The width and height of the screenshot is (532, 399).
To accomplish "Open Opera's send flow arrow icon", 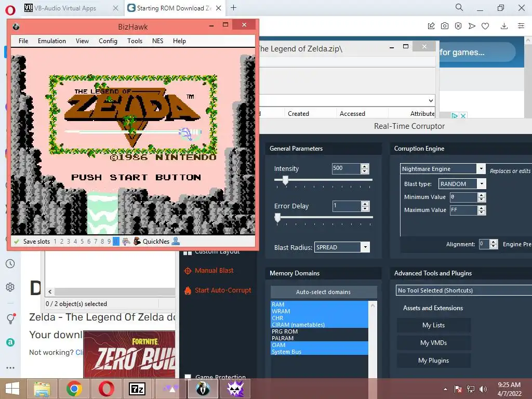I will point(472,26).
